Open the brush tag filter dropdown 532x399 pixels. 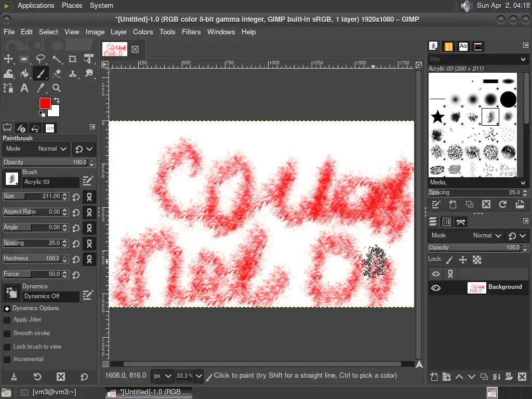pyautogui.click(x=523, y=59)
